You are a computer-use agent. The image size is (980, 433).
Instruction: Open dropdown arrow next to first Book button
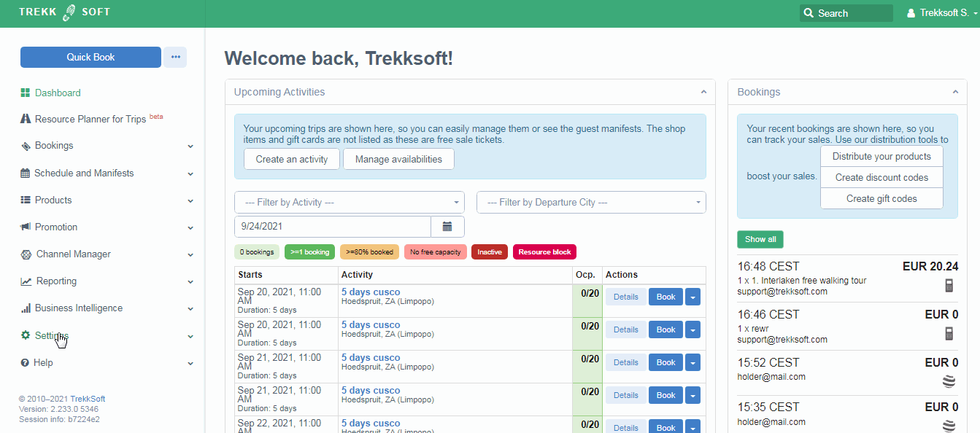click(692, 297)
